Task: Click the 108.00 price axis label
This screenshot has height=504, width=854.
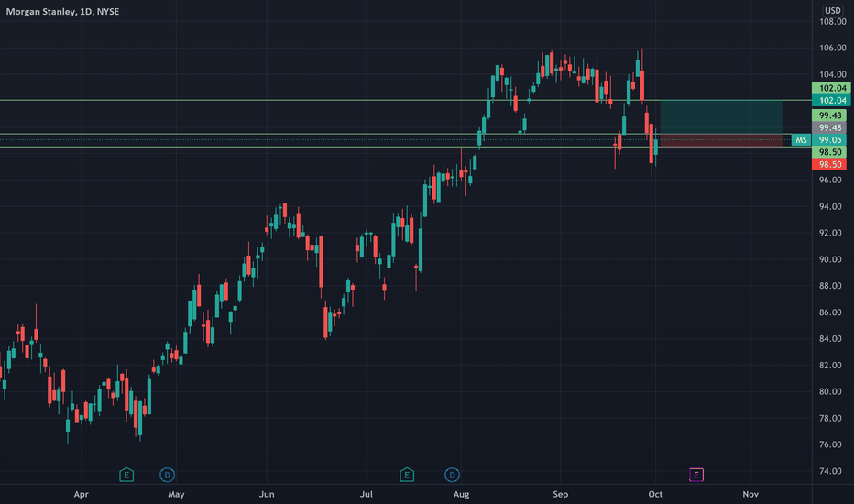Action: (833, 22)
